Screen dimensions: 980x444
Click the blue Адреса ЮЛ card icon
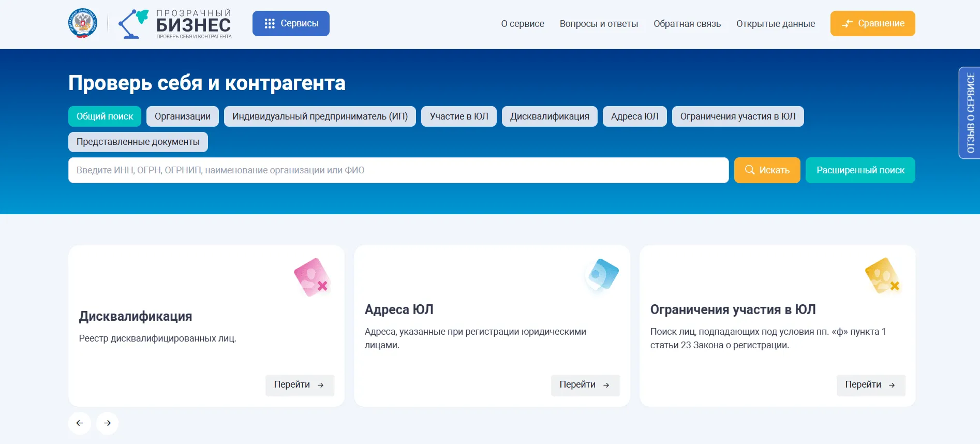coord(602,274)
